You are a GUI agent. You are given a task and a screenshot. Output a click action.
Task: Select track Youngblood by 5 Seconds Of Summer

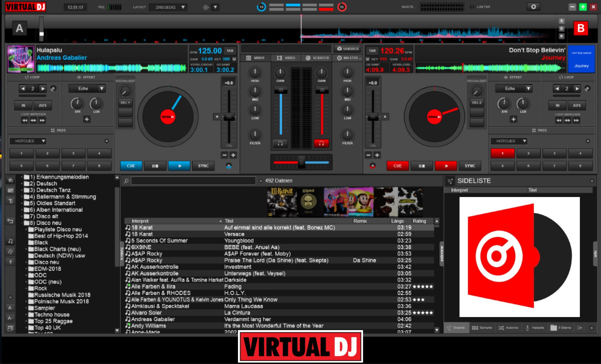click(279, 241)
